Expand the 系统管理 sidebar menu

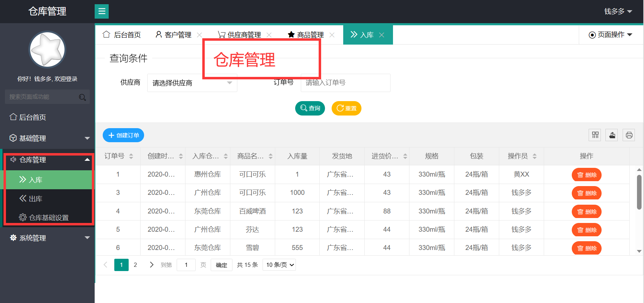pyautogui.click(x=47, y=238)
